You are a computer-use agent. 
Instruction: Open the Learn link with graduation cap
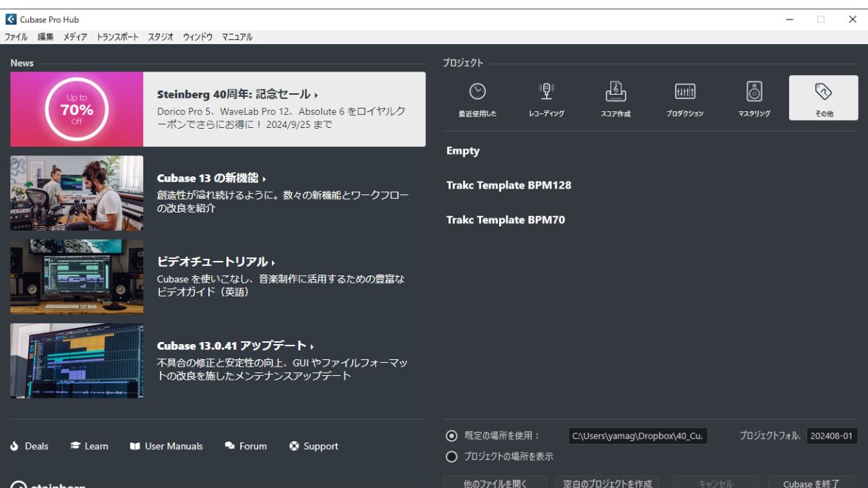(x=89, y=446)
